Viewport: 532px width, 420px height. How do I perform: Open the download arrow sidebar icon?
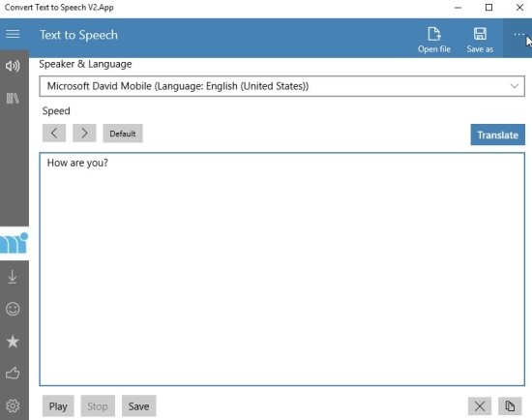(13, 277)
